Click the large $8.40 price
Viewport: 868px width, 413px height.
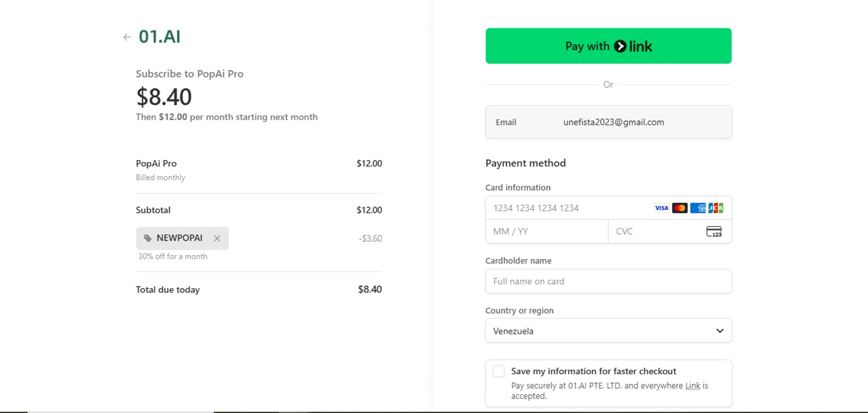[164, 97]
